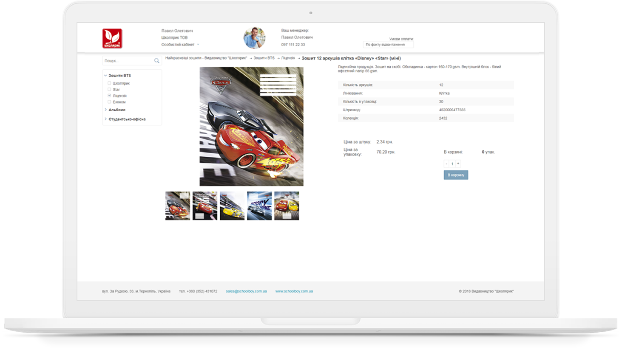Select the first thumbnail with red McQueen
The image size is (622, 364).
pos(178,206)
